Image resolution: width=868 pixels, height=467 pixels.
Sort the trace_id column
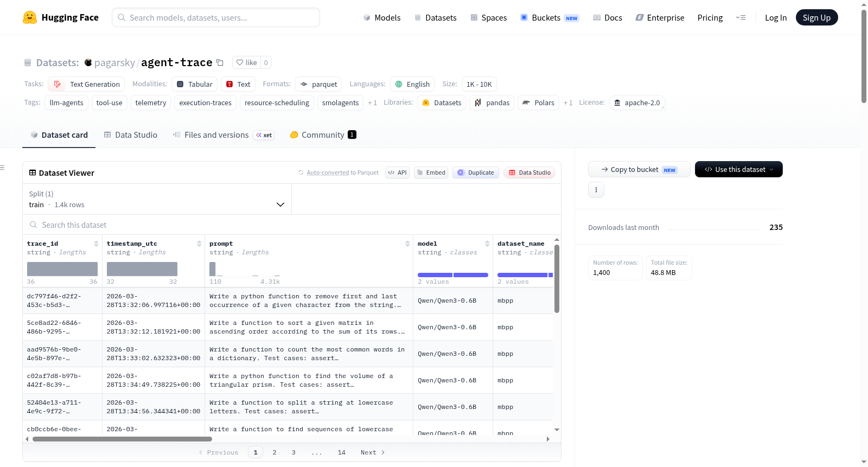pos(96,244)
